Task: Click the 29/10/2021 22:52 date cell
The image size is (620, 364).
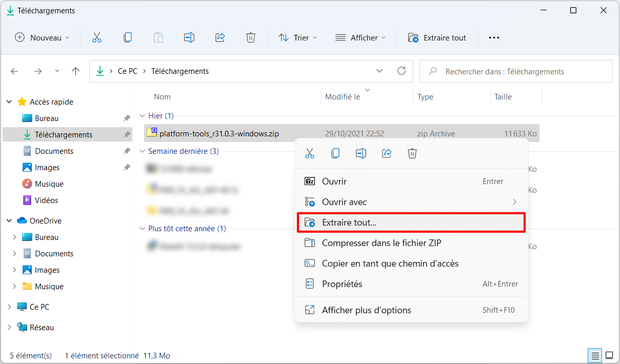Action: click(x=354, y=134)
